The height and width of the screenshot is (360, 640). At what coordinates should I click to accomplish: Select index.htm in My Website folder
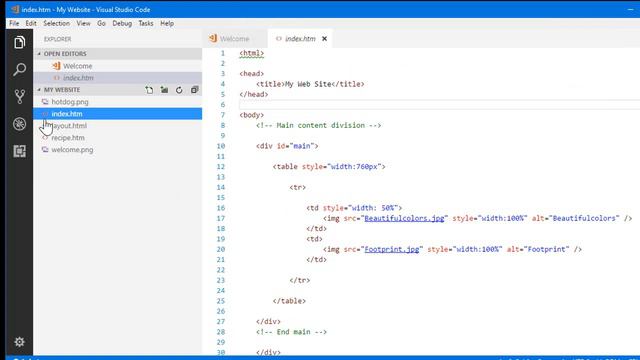click(118, 113)
